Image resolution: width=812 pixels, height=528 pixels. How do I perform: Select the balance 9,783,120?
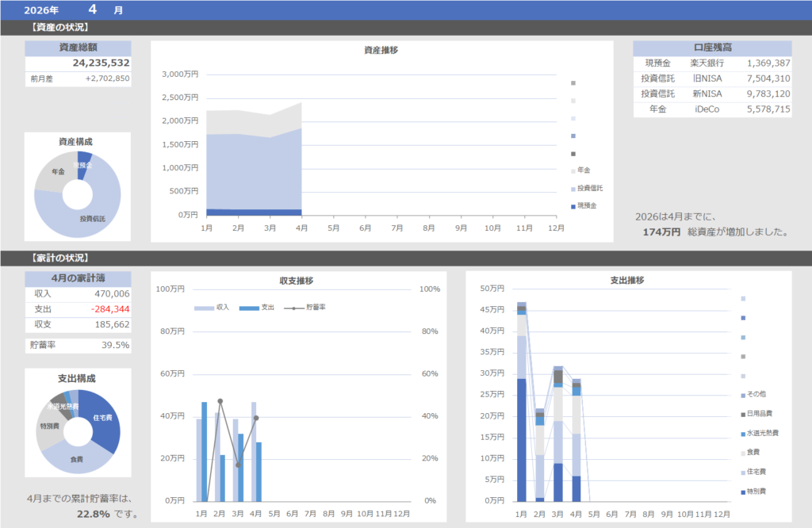768,94
